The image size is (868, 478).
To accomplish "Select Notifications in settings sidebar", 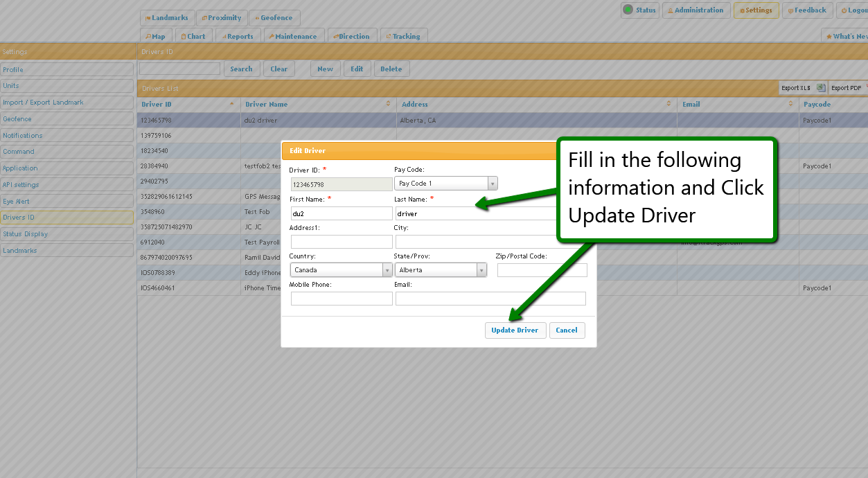I will click(67, 135).
